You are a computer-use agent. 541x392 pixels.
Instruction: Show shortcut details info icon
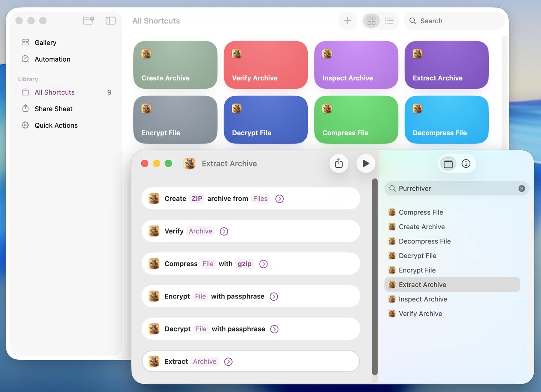466,163
